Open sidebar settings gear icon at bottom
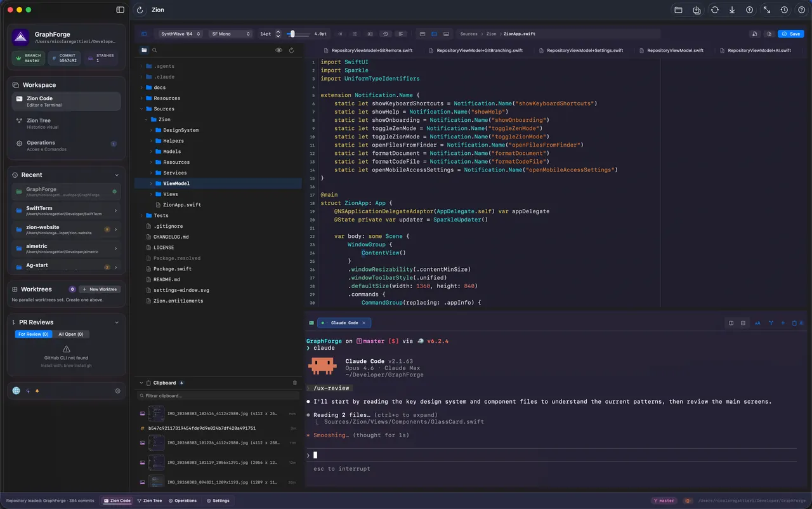 click(117, 391)
